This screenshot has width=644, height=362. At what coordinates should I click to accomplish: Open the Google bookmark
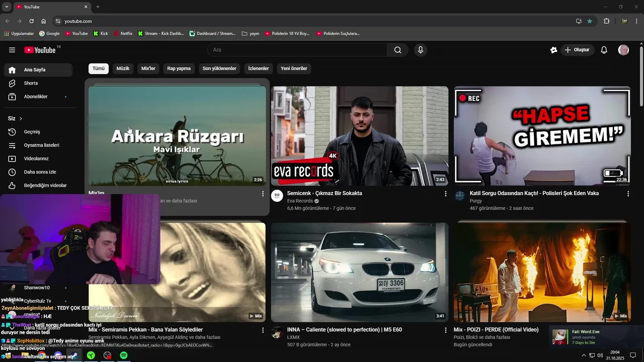(49, 33)
